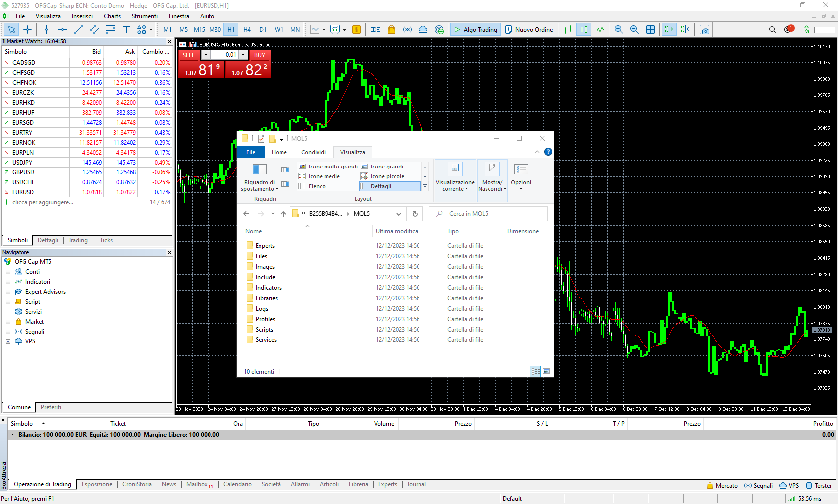Screen dimensions: 838x504
Task: Open the IDE MetaEditor
Action: pyautogui.click(x=375, y=30)
